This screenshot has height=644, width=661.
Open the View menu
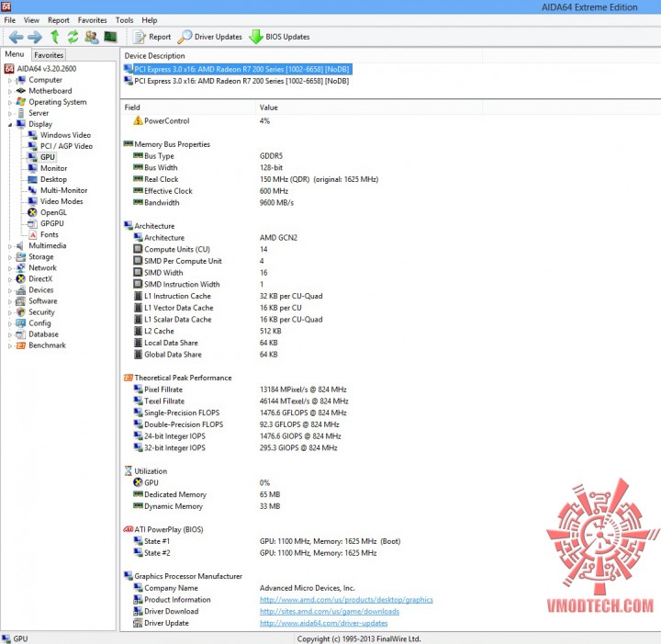coord(31,20)
